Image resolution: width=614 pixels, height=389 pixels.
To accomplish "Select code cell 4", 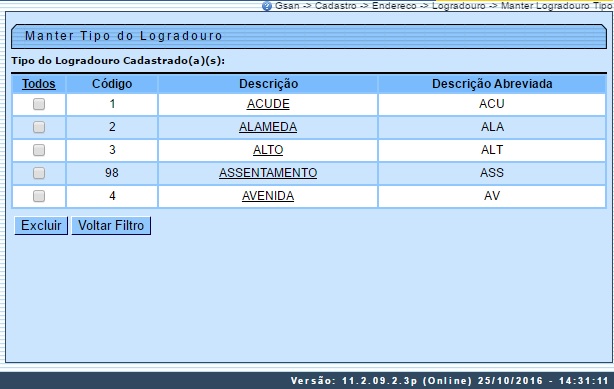I will pos(112,195).
